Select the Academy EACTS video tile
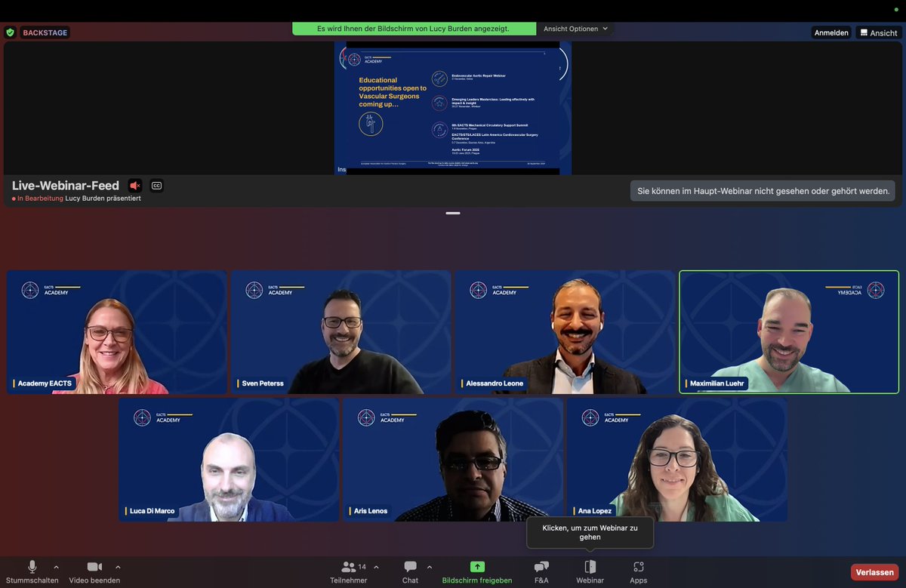Image resolution: width=906 pixels, height=588 pixels. pos(117,332)
